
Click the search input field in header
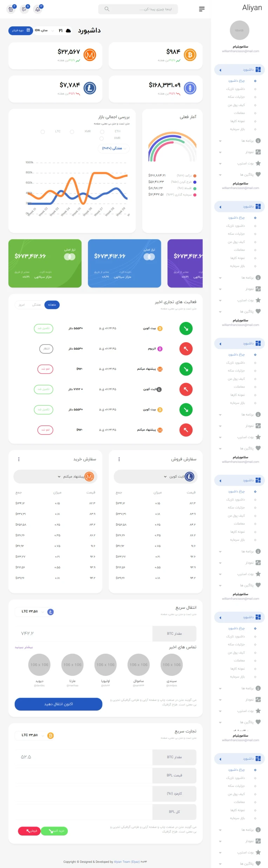pos(138,9)
